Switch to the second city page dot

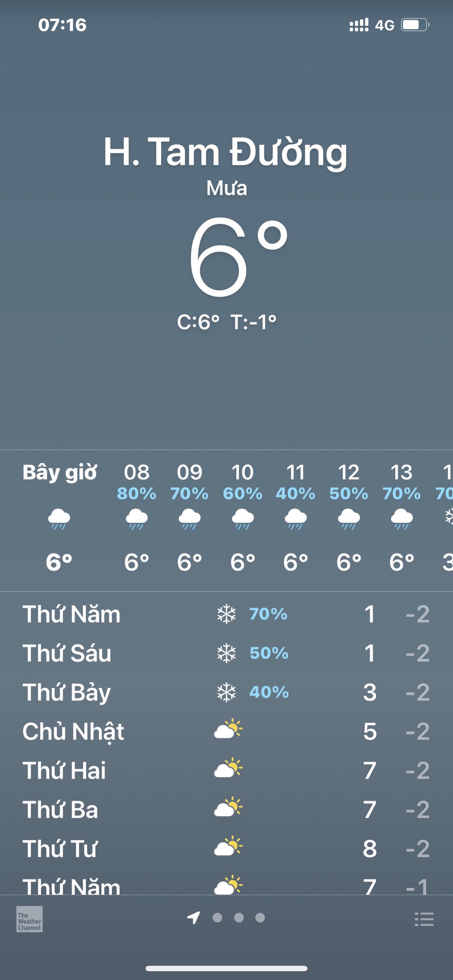coord(239,918)
